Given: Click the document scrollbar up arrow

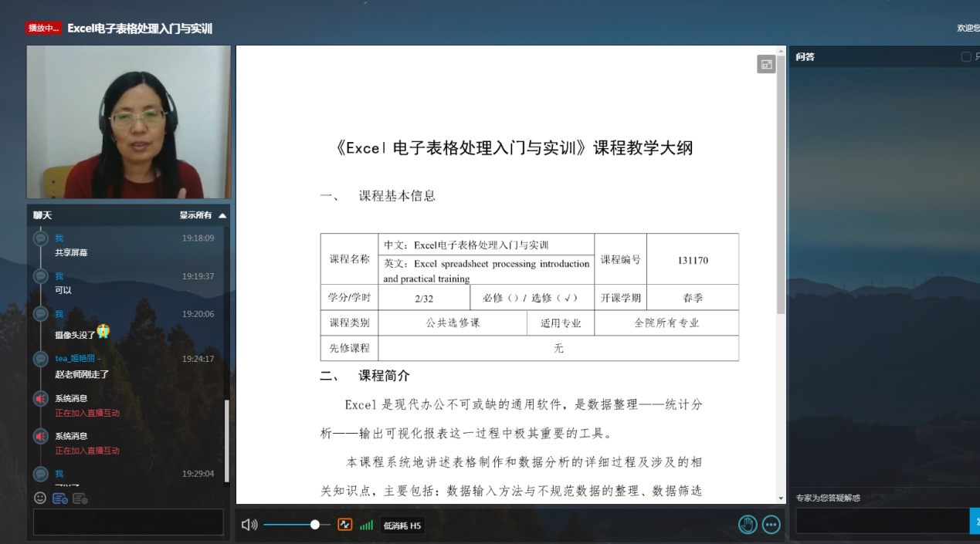Looking at the screenshot, I should pyautogui.click(x=781, y=50).
